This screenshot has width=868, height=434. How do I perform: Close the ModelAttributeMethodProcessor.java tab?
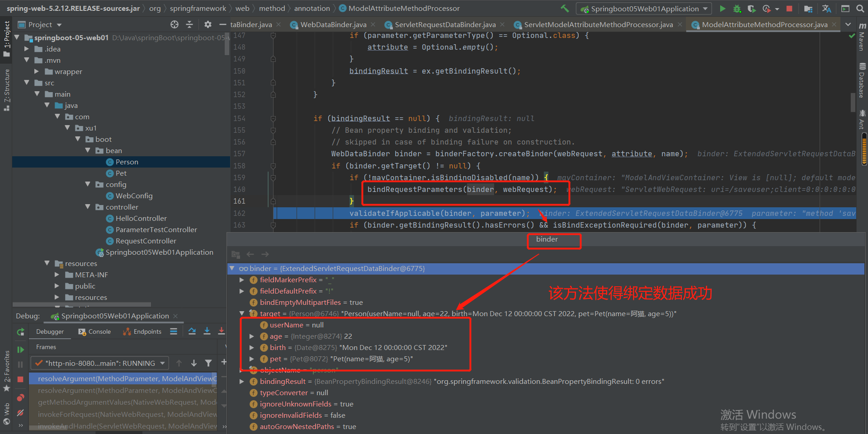pyautogui.click(x=834, y=24)
